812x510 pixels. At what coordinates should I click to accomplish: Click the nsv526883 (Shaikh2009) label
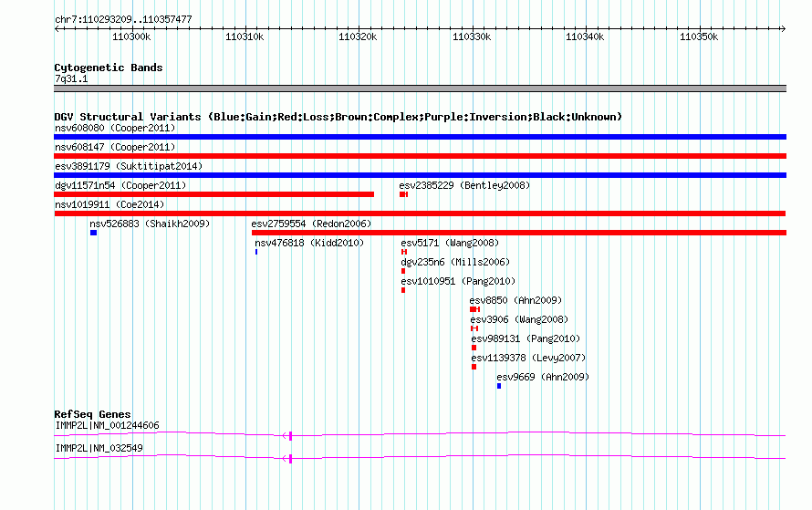[150, 224]
